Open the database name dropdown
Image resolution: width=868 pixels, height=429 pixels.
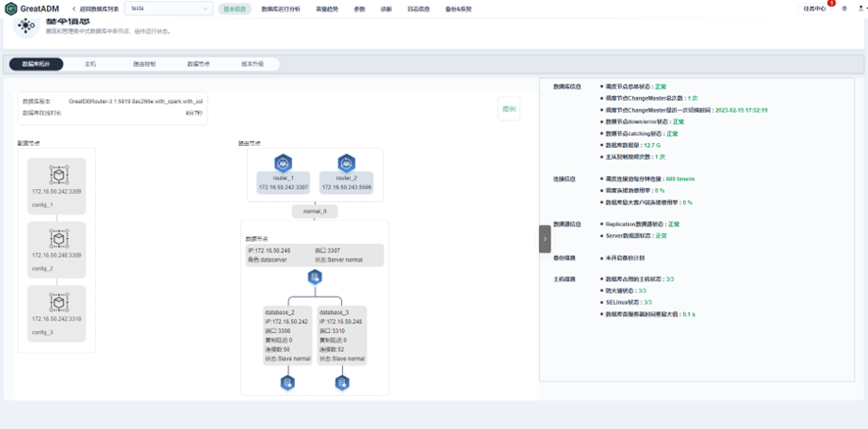[x=169, y=9]
